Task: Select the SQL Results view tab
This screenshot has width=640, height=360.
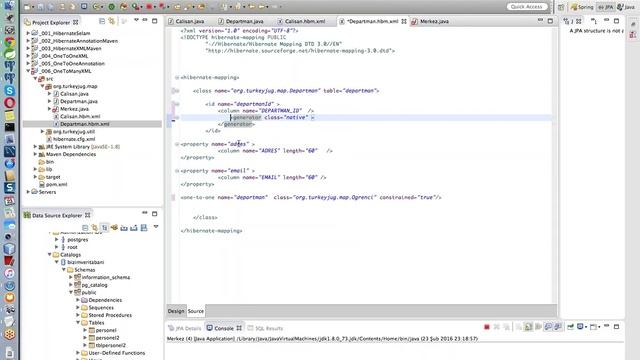Action: 265,328
